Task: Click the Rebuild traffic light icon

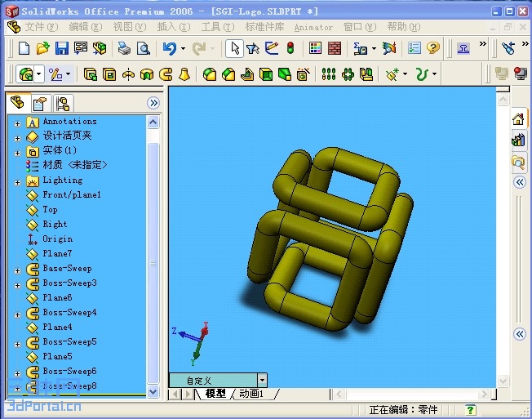Action: coord(290,48)
